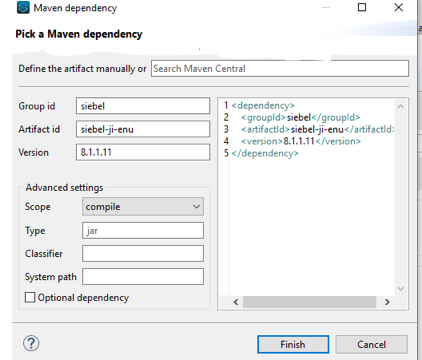Click the groupId siebel line in preview
422x360 pixels.
pos(300,117)
